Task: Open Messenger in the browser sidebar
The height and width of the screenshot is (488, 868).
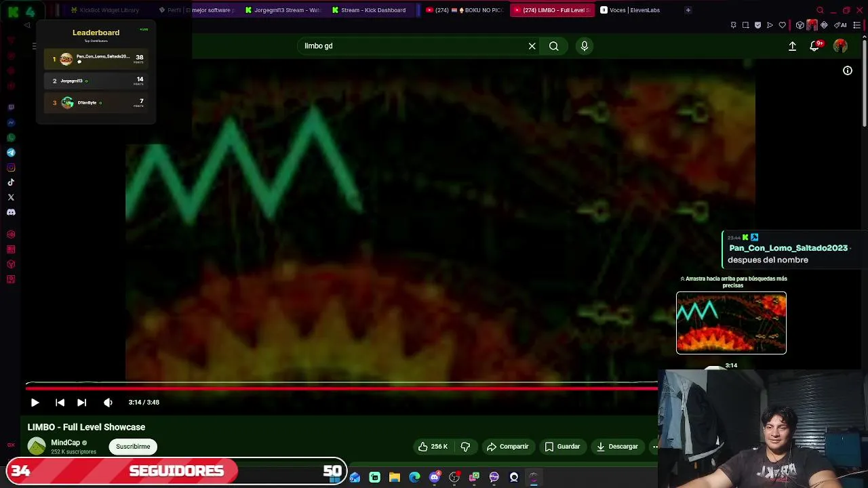Action: pyautogui.click(x=11, y=123)
